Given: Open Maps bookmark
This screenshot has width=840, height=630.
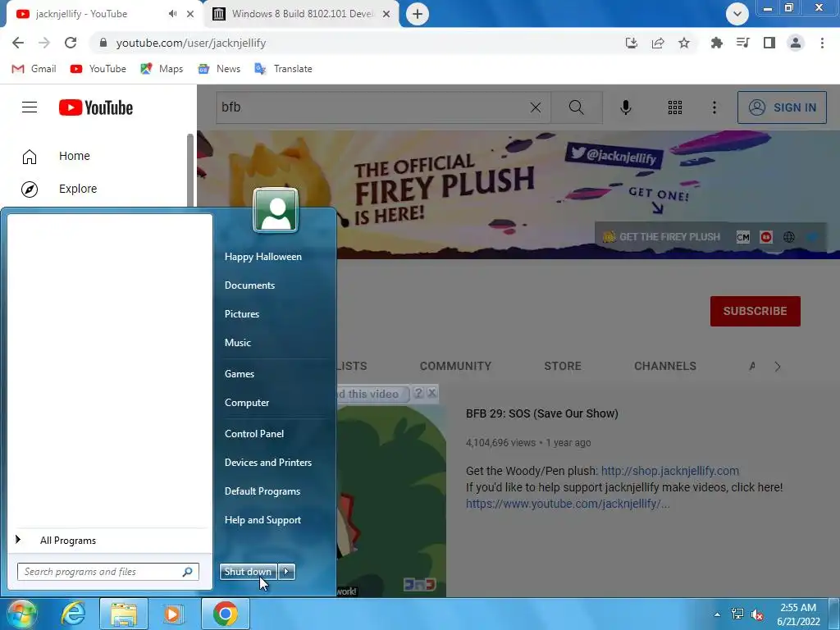Looking at the screenshot, I should [x=162, y=69].
